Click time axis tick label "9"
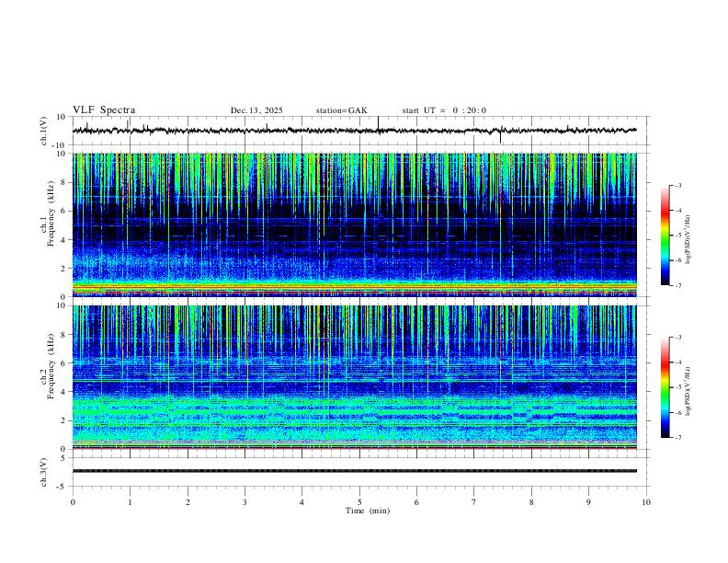The image size is (728, 563). point(588,502)
